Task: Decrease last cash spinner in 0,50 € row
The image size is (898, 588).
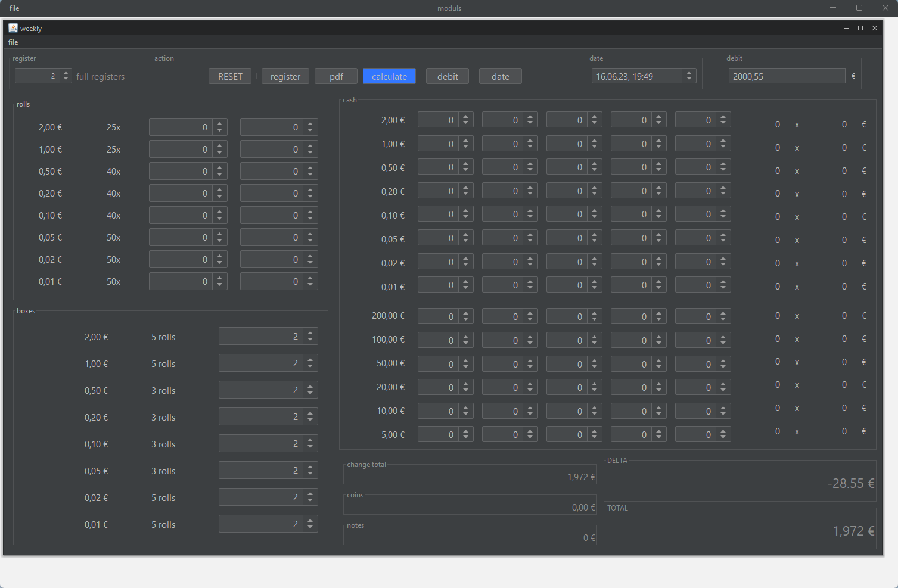Action: 723,170
